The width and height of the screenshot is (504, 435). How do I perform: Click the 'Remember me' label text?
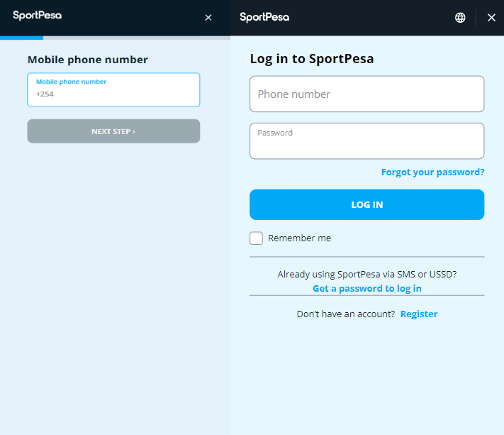[299, 238]
